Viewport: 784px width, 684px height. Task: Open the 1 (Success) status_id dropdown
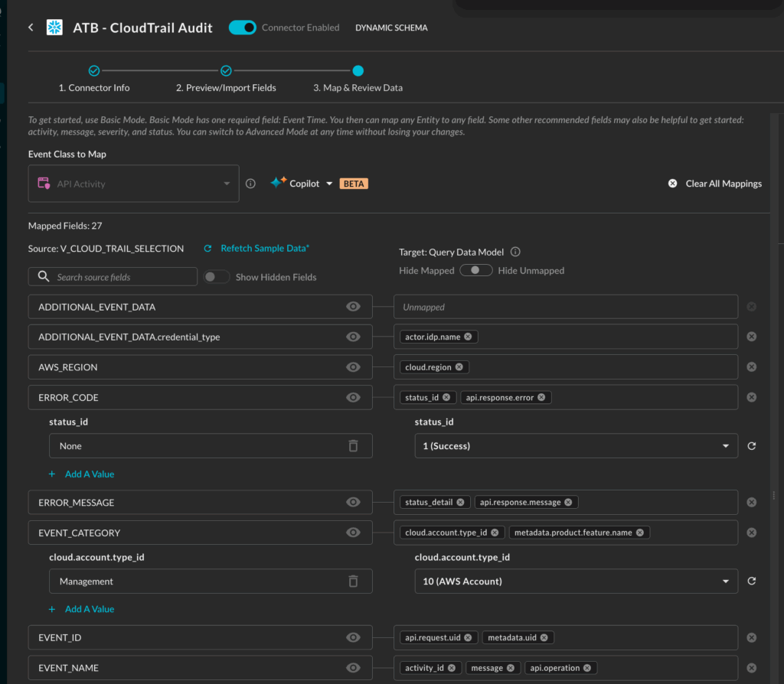click(x=576, y=445)
